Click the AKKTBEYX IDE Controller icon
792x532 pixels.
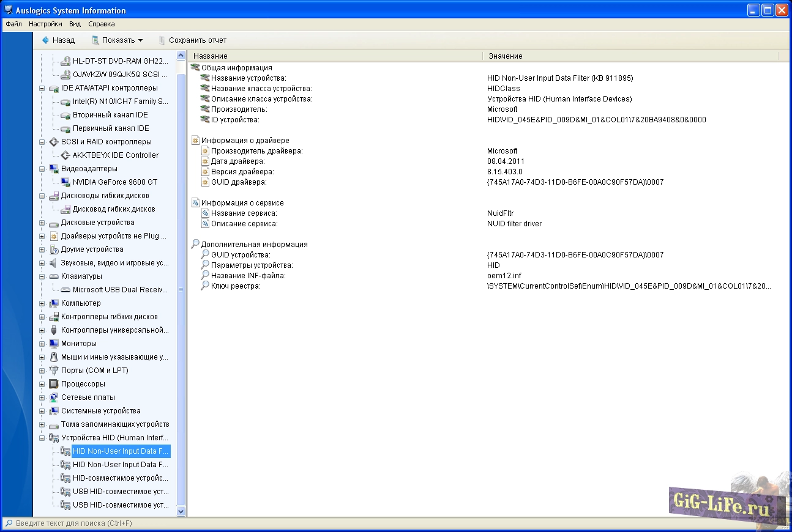coord(65,155)
